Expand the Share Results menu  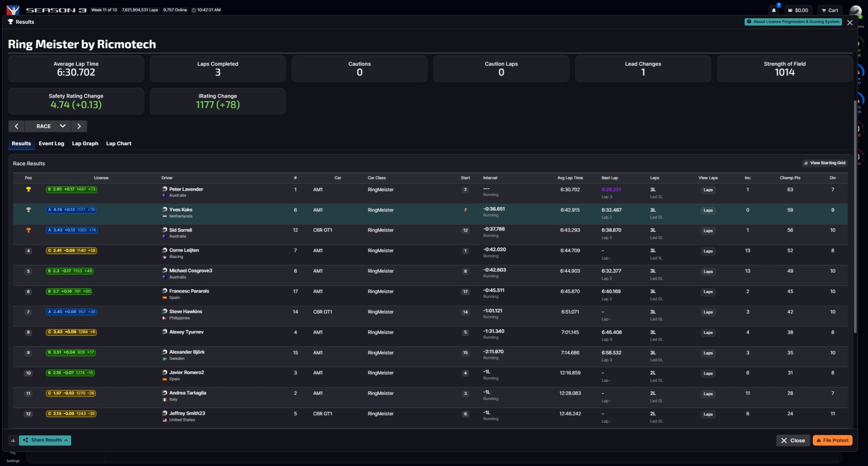pos(45,440)
